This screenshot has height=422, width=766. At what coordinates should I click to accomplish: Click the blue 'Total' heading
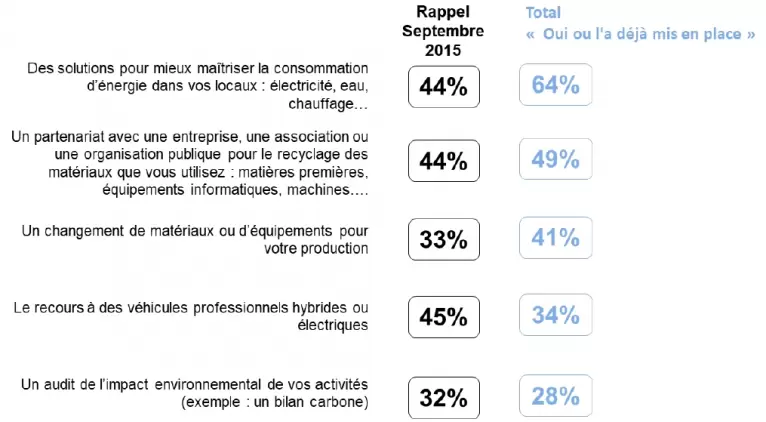click(544, 13)
